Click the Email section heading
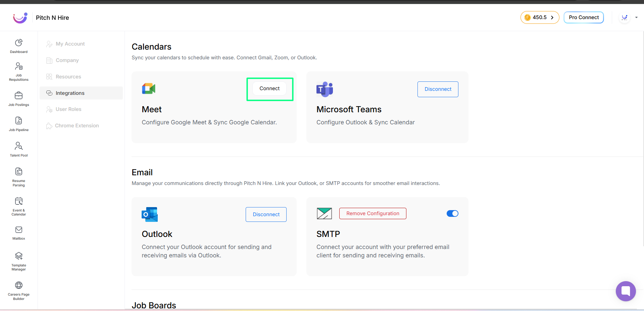 [142, 173]
